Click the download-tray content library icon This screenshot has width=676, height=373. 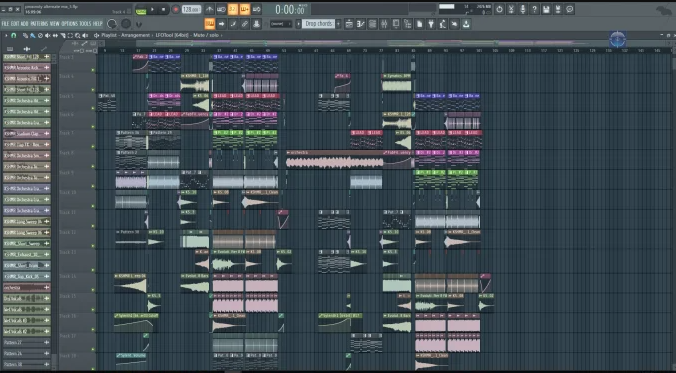click(x=466, y=24)
